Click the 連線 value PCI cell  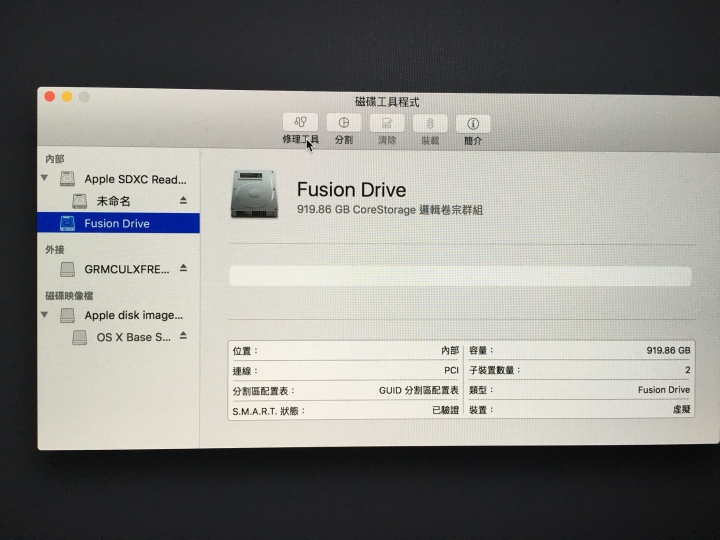[x=451, y=370]
